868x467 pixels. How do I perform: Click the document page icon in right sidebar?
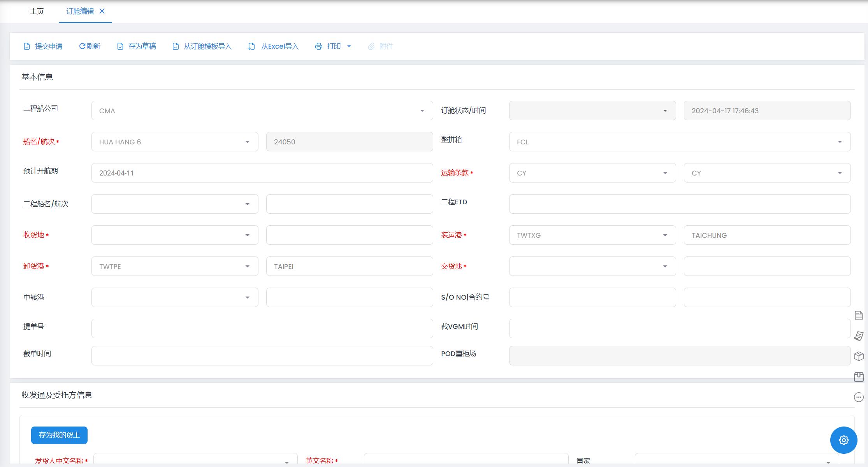[x=859, y=315]
